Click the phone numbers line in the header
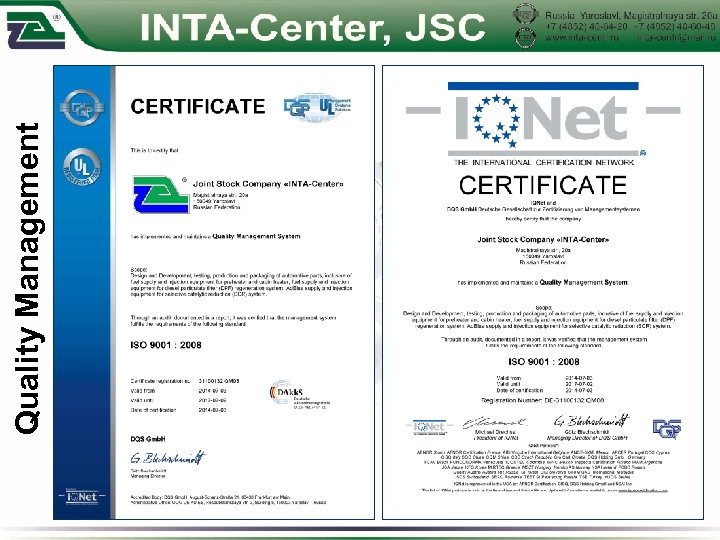 (x=630, y=27)
